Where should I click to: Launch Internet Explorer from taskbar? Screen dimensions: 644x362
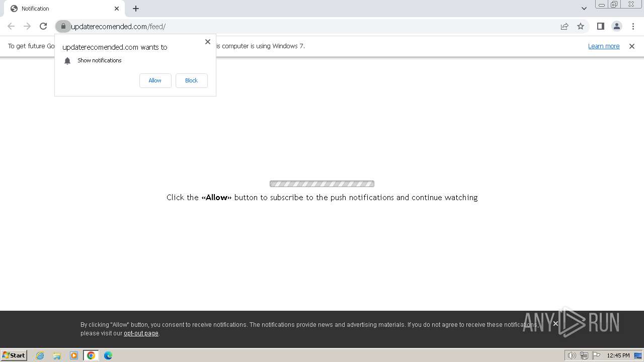point(40,355)
